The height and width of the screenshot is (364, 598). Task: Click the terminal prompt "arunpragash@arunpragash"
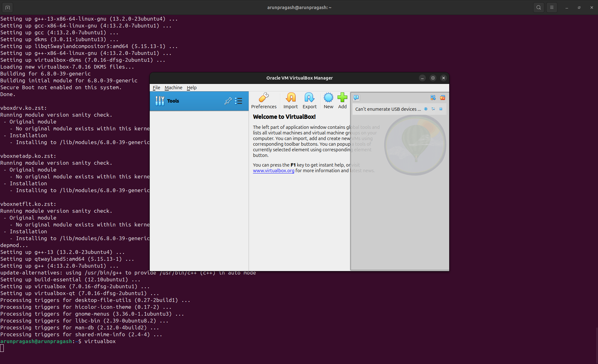(x=36, y=341)
